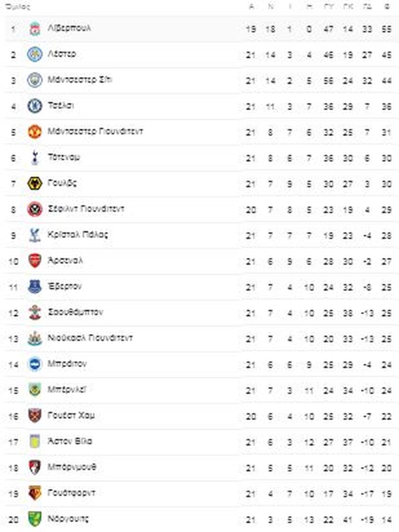The image size is (399, 532).
Task: Click the Manchester United crest icon
Action: click(35, 132)
